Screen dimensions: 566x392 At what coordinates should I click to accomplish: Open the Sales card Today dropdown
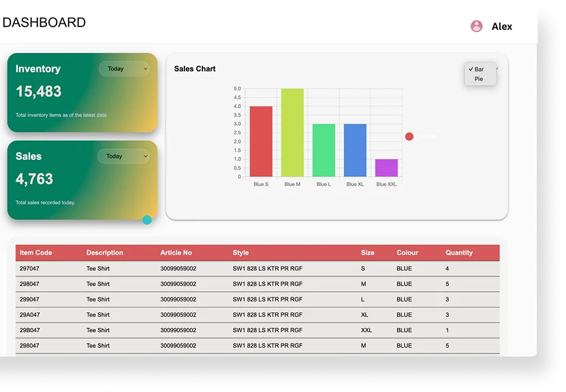(x=123, y=156)
